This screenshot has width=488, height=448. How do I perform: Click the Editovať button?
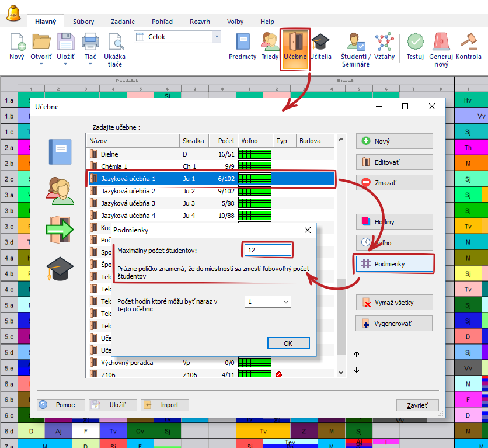click(x=394, y=162)
